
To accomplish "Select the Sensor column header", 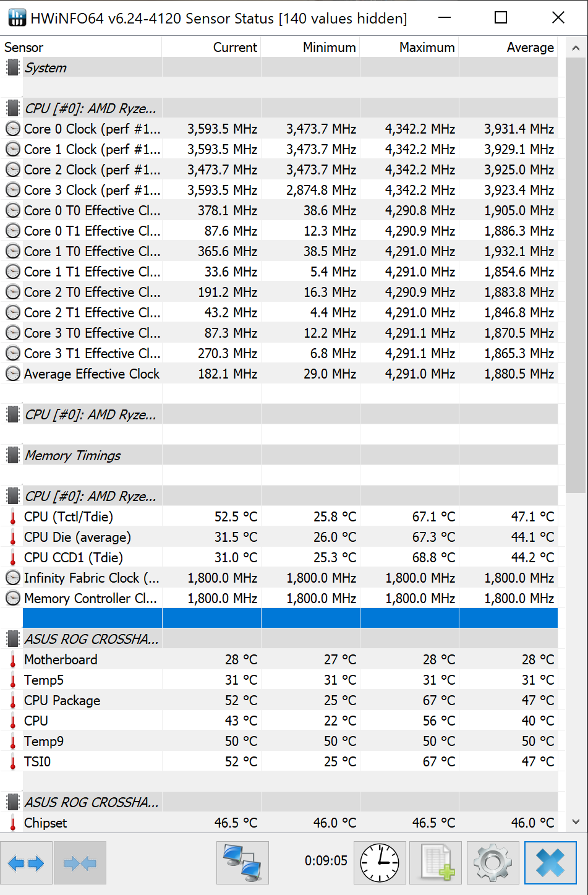I will 24,48.
